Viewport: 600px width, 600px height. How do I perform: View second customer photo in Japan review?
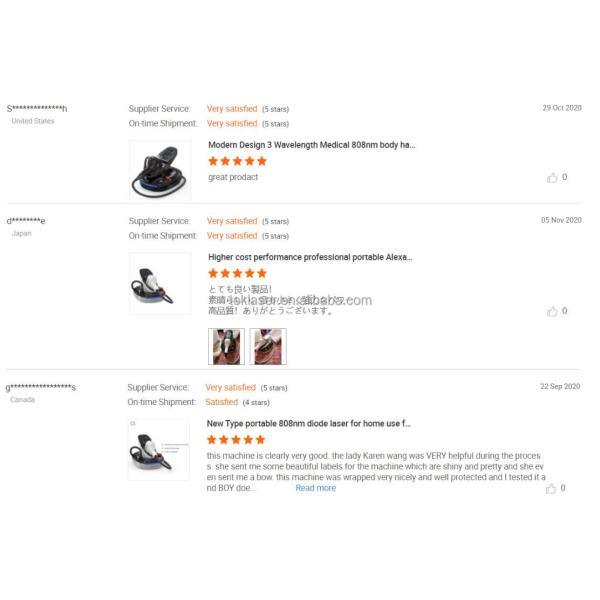[x=268, y=347]
